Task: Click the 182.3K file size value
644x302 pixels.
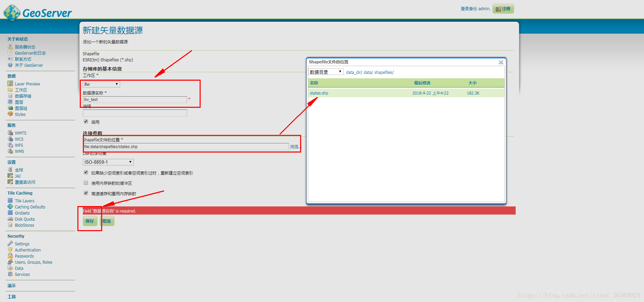Action: point(473,93)
